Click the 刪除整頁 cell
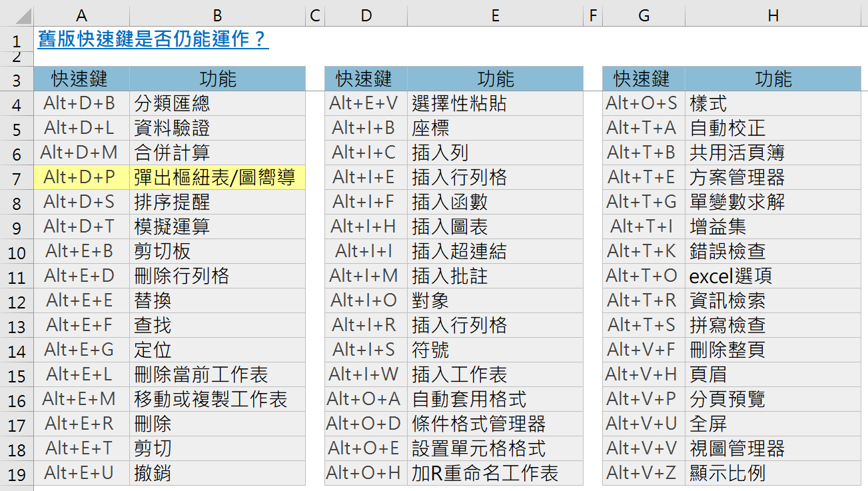868x491 pixels. point(773,350)
